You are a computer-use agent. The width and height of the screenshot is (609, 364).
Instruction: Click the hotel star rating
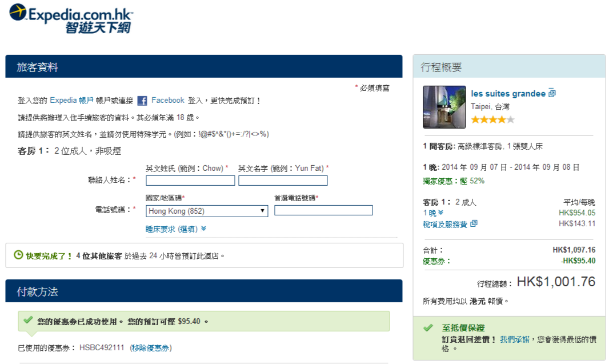pyautogui.click(x=492, y=119)
